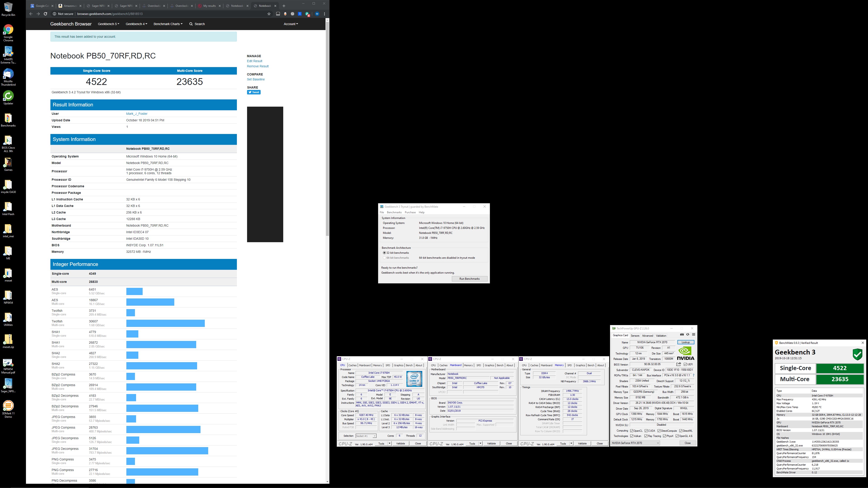
Task: Click the site info icon beside Not secure
Action: tap(54, 14)
